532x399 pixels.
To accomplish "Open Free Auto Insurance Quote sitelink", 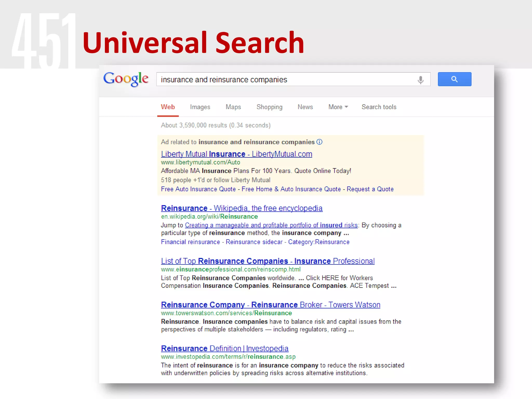I will pyautogui.click(x=198, y=189).
